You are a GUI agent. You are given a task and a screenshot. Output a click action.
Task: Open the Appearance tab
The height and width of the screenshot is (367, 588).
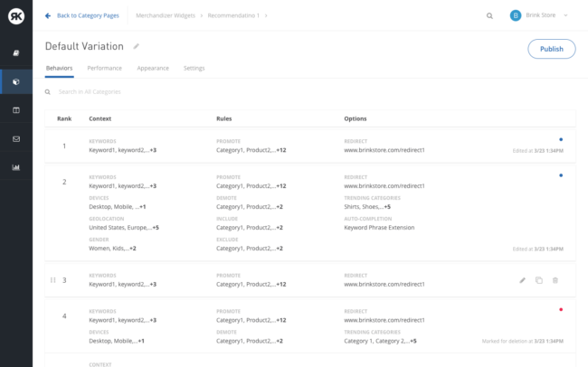coord(153,68)
